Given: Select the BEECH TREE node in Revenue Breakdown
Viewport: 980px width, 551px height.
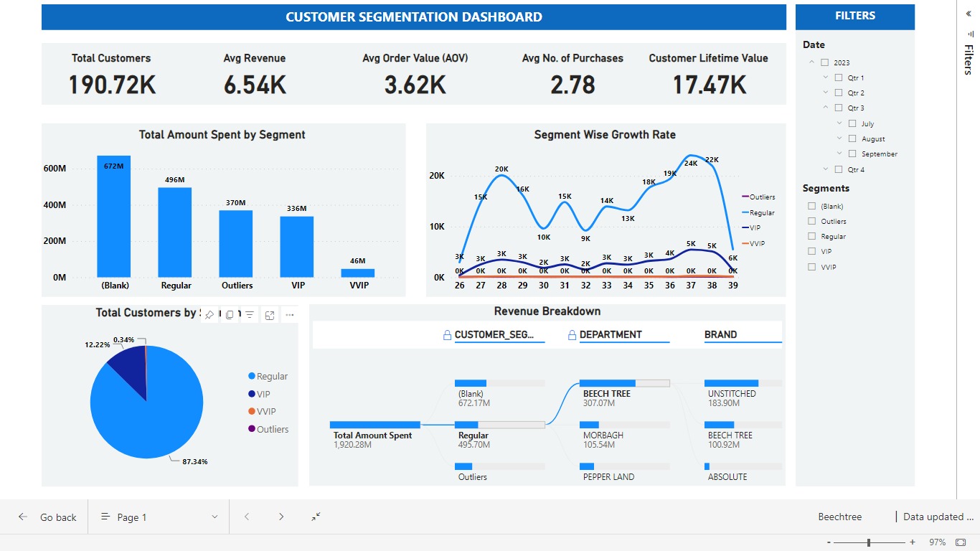Looking at the screenshot, I should click(607, 387).
